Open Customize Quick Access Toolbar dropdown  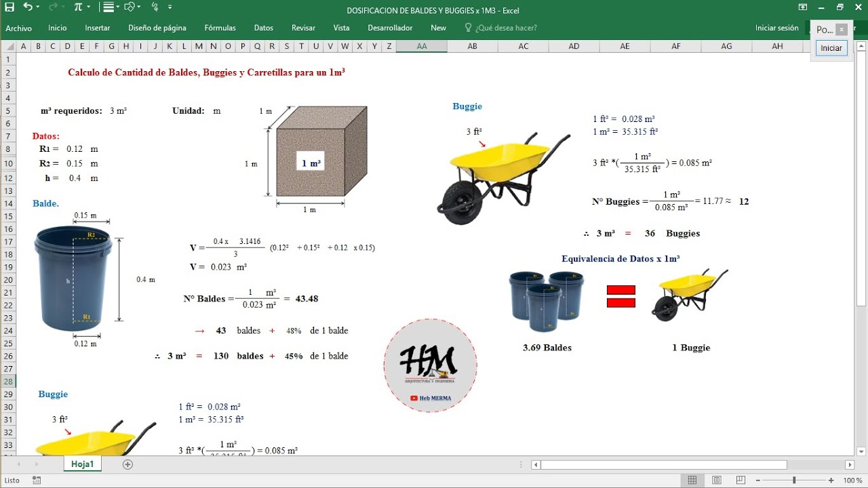click(170, 7)
